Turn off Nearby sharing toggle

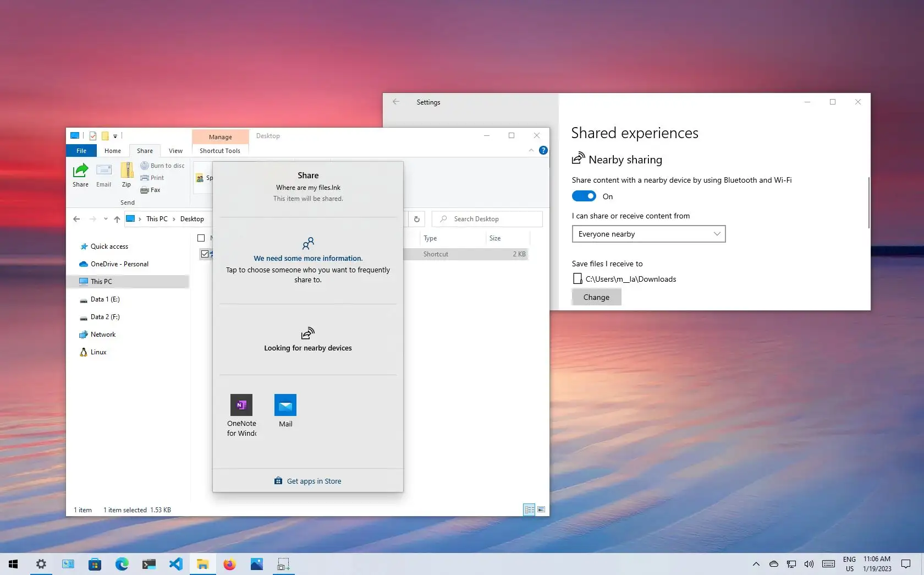coord(584,196)
